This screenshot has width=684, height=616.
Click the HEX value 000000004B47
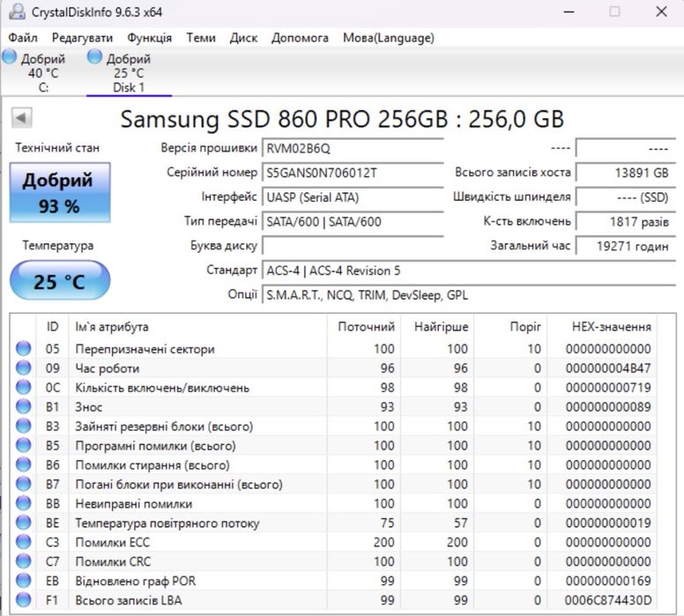pyautogui.click(x=608, y=368)
